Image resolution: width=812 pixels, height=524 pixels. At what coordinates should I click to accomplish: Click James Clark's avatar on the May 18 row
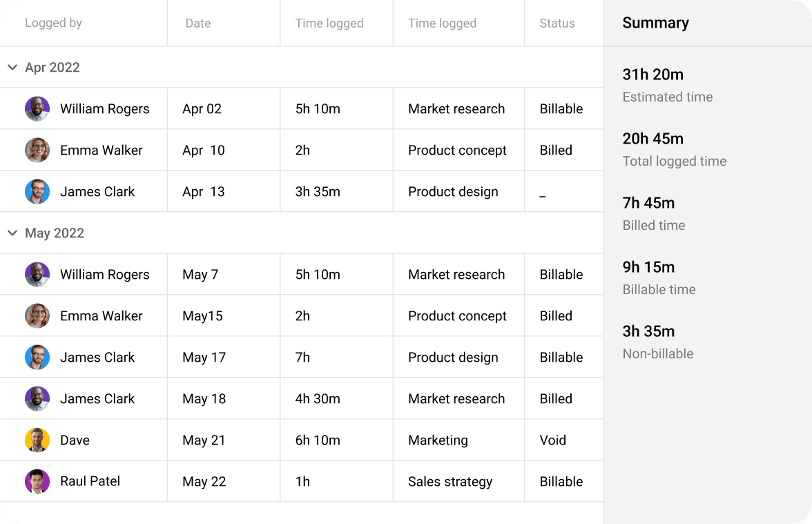(37, 398)
